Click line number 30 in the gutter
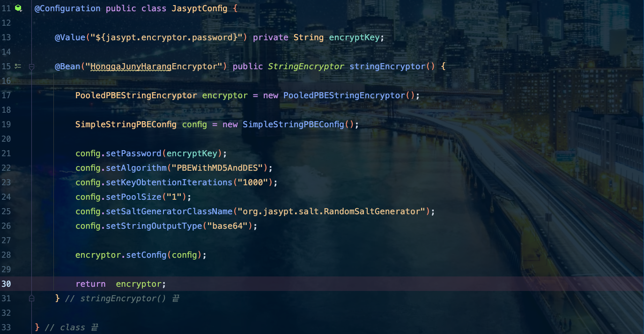The image size is (644, 334). pyautogui.click(x=6, y=284)
